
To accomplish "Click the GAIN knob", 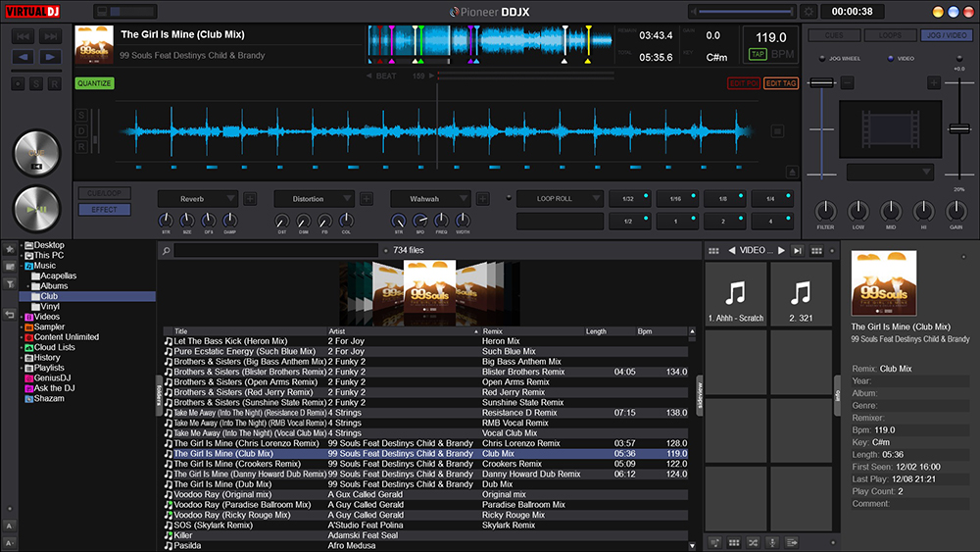I will tap(956, 211).
